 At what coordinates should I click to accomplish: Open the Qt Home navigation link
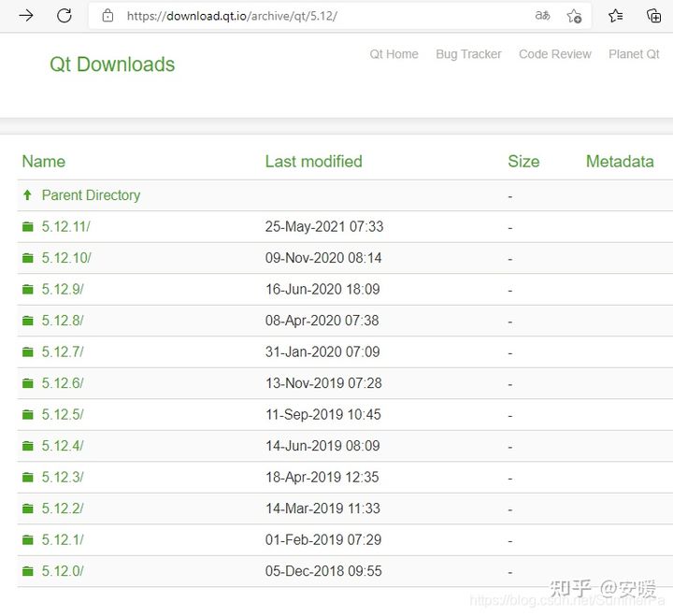(394, 54)
